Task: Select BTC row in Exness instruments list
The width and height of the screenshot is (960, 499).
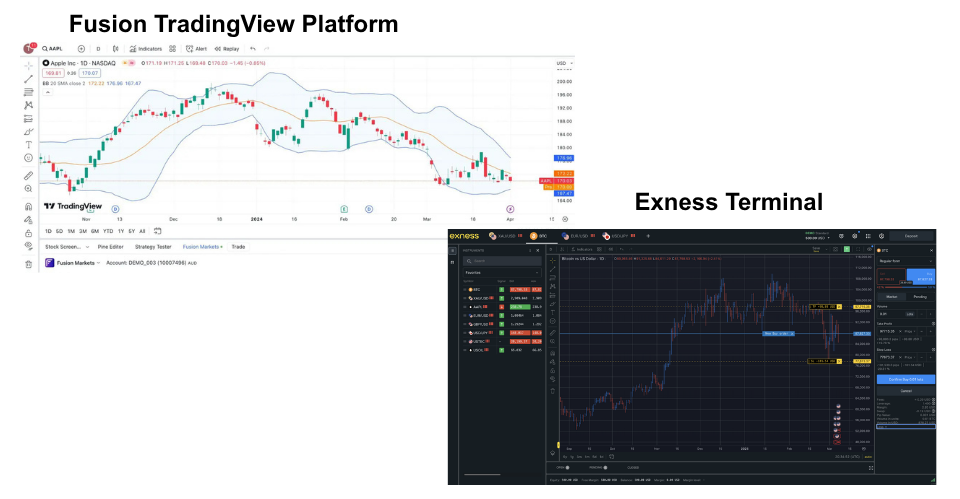Action: tap(502, 290)
